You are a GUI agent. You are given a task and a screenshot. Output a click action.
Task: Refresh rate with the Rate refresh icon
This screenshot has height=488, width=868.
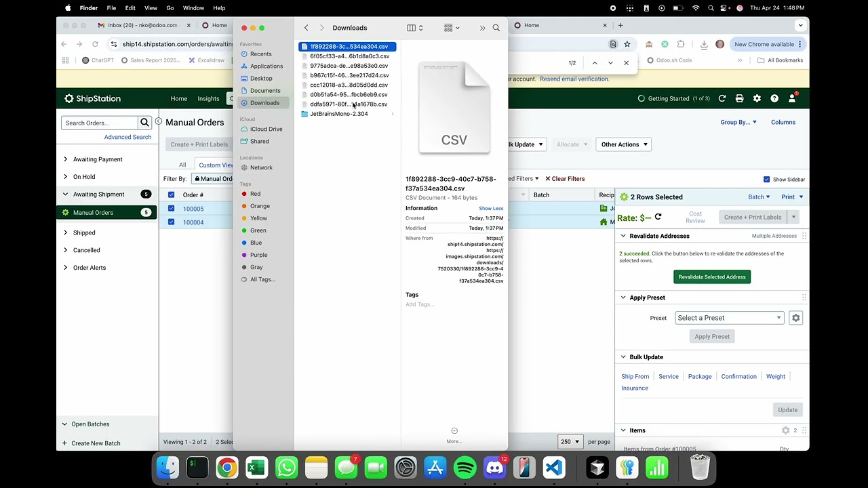[x=658, y=218]
